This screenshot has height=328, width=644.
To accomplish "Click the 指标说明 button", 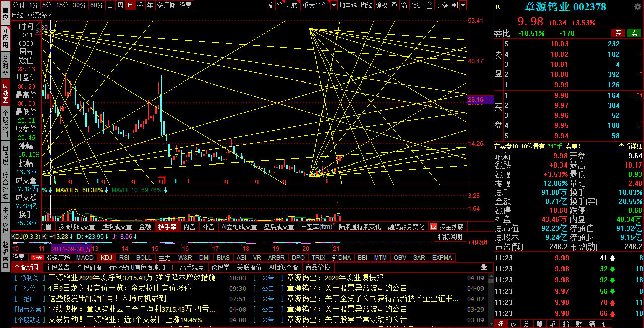I will pyautogui.click(x=450, y=237).
